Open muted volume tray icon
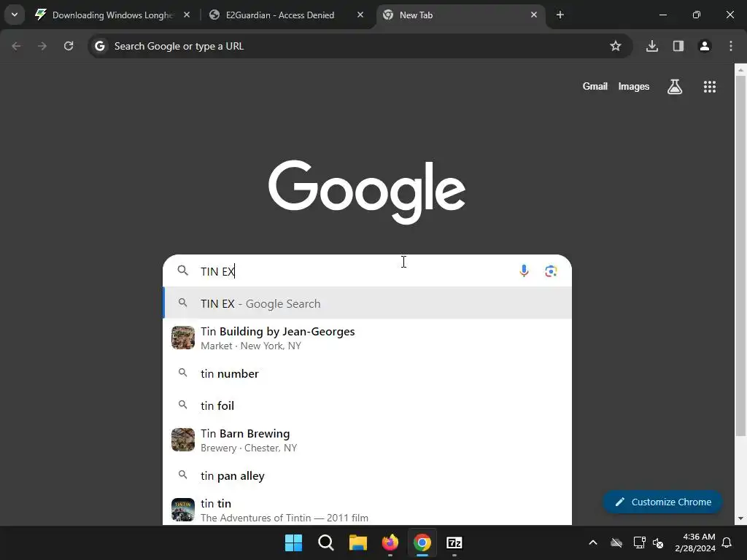Viewport: 747px width, 560px height. click(x=659, y=542)
